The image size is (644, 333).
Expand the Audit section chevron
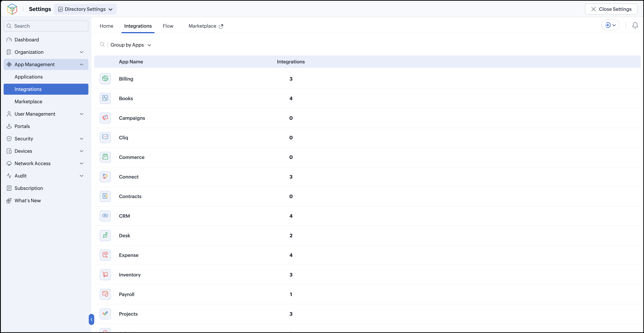click(82, 176)
